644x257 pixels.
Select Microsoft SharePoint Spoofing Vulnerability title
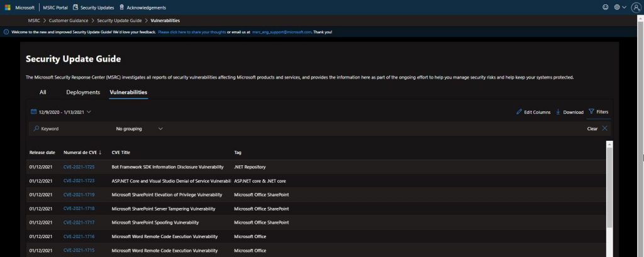coord(155,222)
